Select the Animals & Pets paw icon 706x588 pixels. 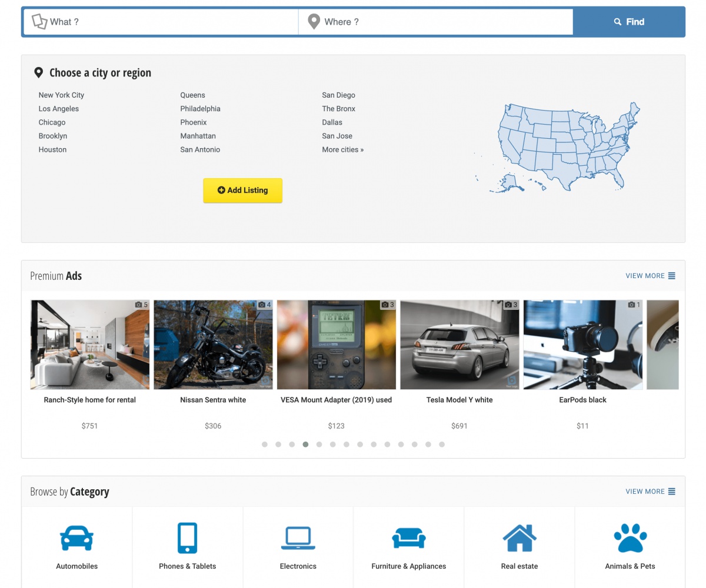tap(630, 538)
